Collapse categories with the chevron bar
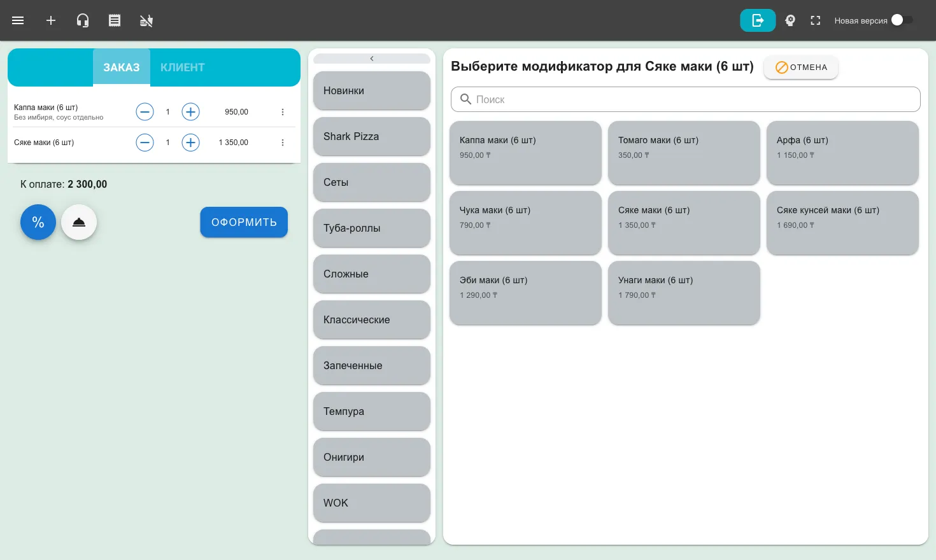The image size is (936, 560). tap(372, 59)
